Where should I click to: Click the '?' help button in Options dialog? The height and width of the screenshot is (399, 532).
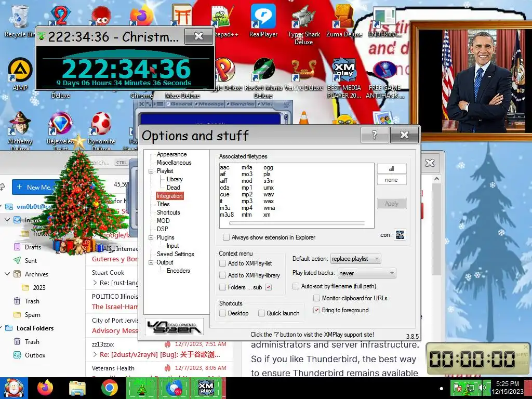click(375, 135)
